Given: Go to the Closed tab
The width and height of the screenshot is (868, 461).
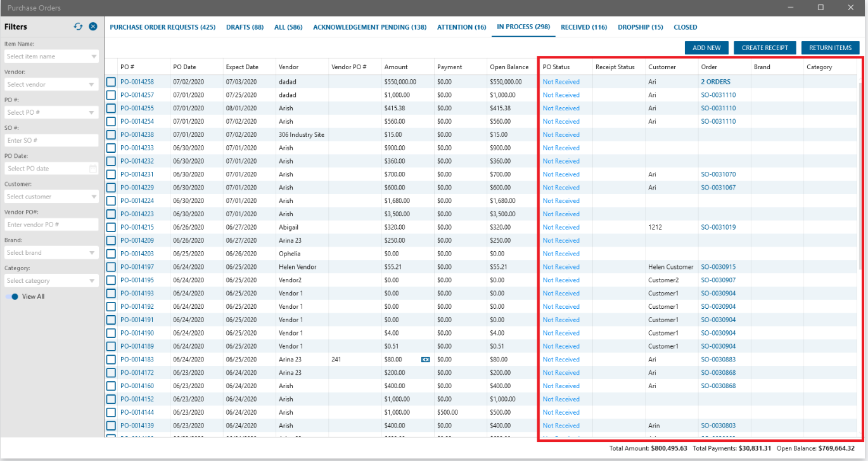Looking at the screenshot, I should 686,27.
